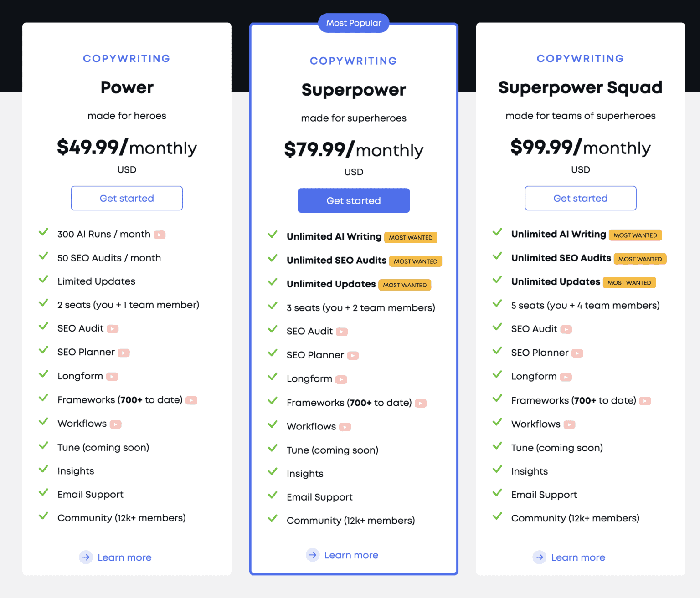Play the Workflows video in Superpower plan
Screen dimensions: 700x598
tap(345, 426)
